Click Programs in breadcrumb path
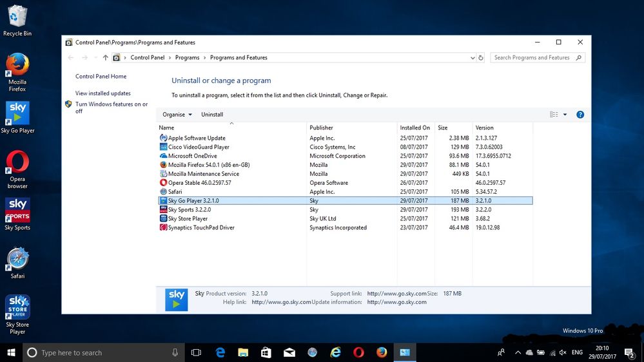 (187, 58)
